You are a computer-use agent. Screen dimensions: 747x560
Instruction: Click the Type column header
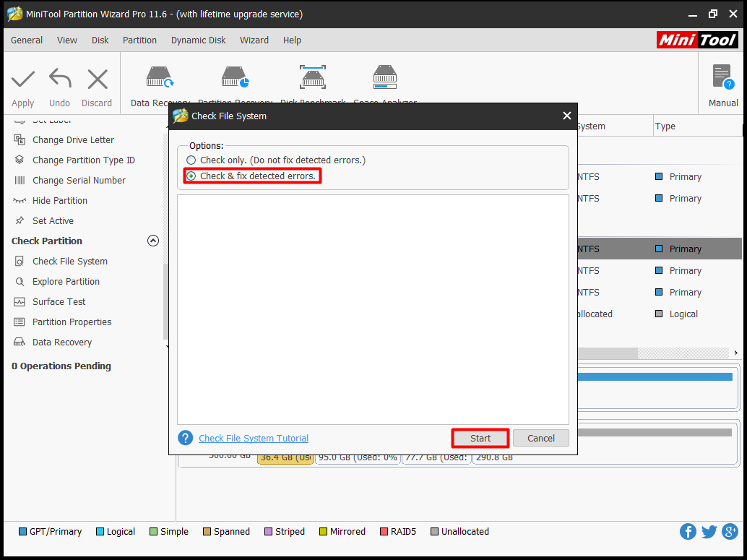[696, 126]
